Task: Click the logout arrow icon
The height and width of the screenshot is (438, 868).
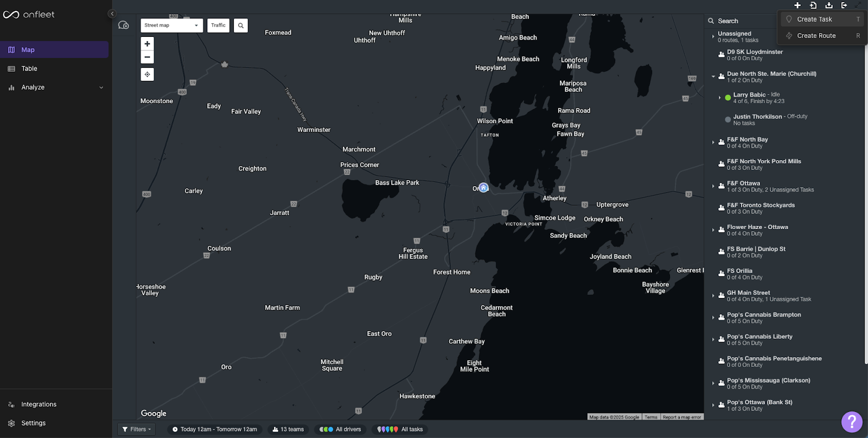Action: 844,5
